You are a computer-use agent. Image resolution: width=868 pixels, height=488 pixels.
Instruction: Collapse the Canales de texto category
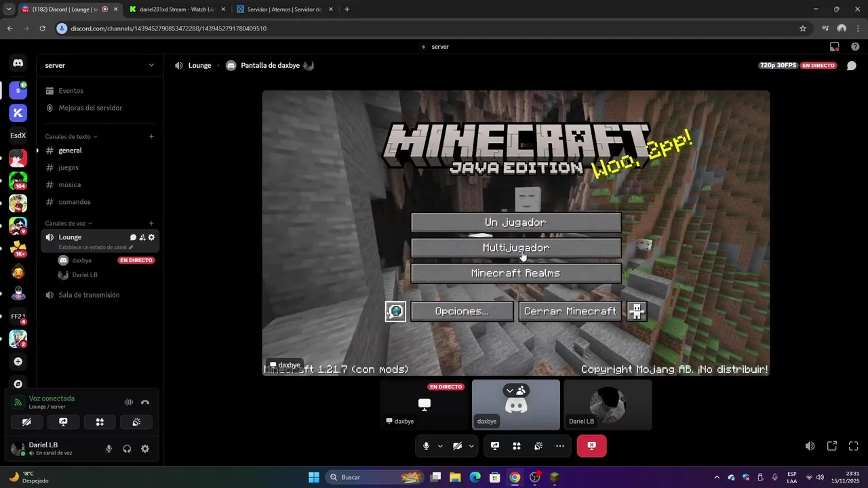click(x=71, y=136)
